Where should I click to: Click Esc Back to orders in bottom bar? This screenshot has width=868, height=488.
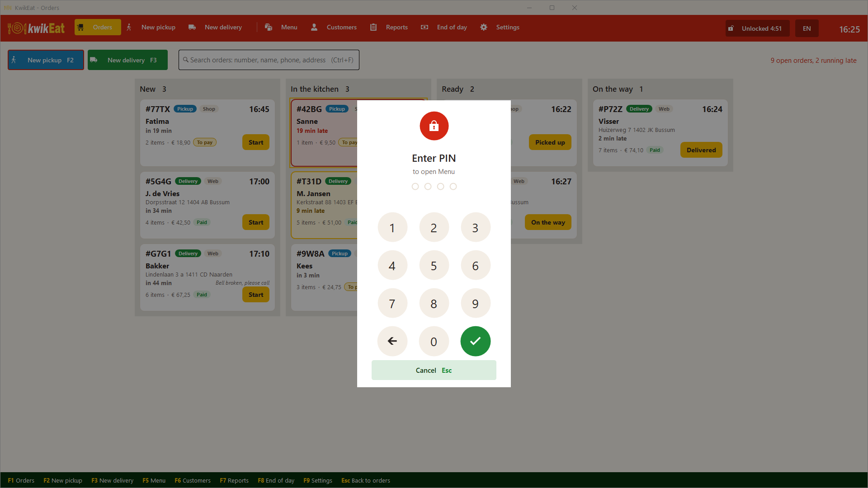366,480
